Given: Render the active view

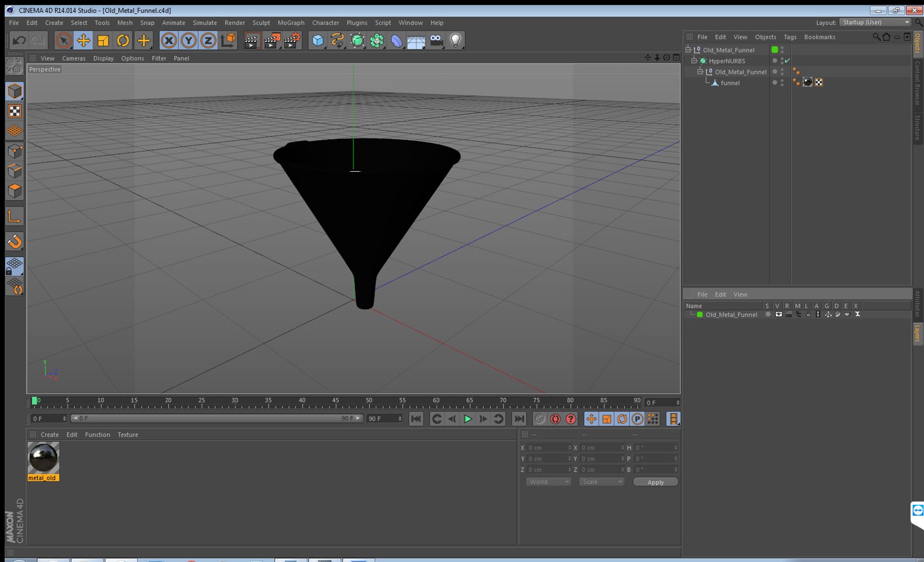Looking at the screenshot, I should [x=252, y=40].
